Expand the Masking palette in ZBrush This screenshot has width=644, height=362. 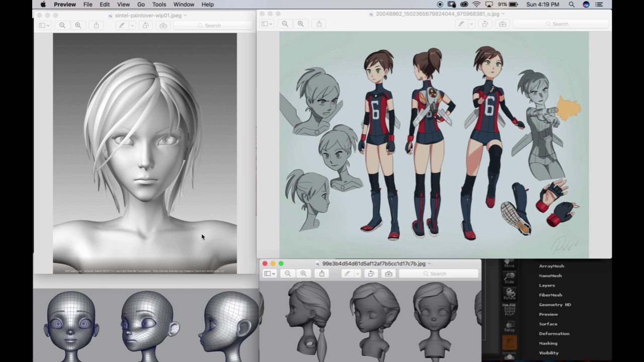[548, 343]
